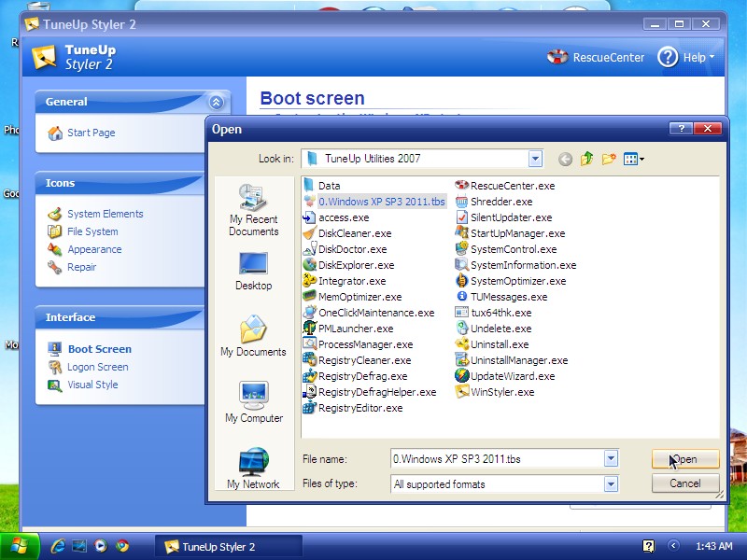Select tux64thk.exe file

click(x=494, y=313)
